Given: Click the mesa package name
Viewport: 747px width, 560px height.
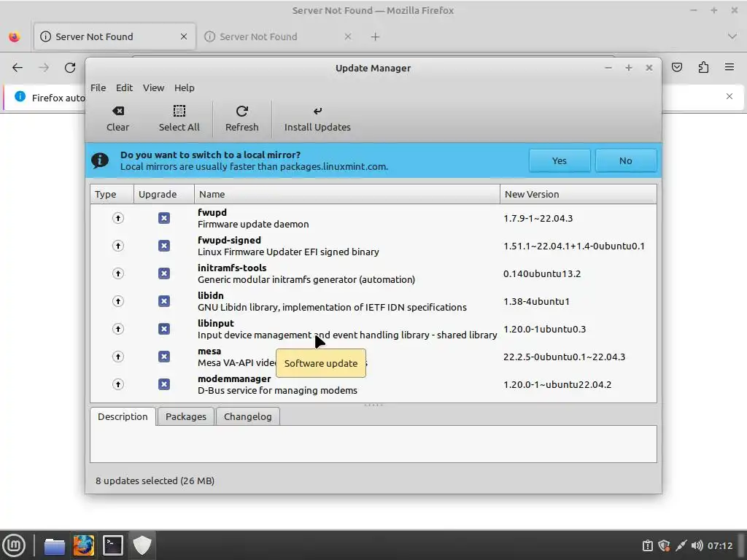Looking at the screenshot, I should [209, 351].
